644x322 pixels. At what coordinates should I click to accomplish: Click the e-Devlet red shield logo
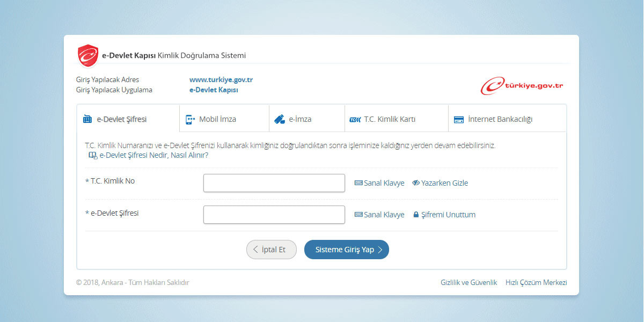(x=88, y=55)
